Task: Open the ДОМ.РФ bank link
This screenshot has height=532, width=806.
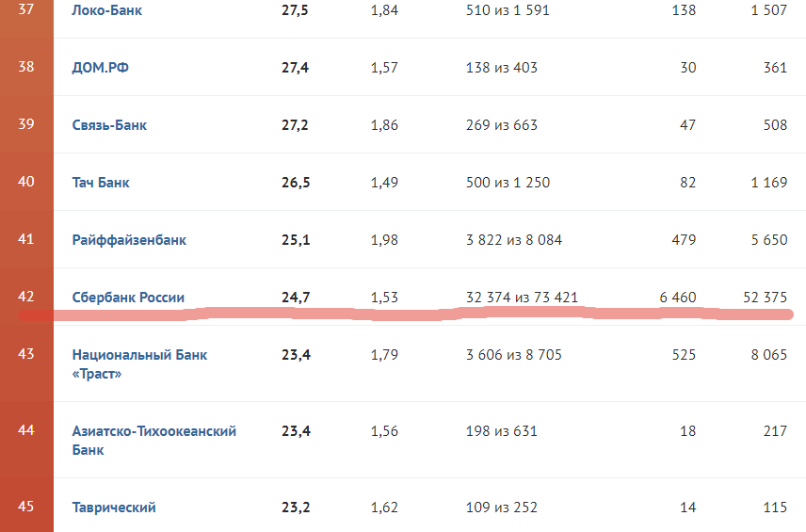Action: tap(100, 68)
